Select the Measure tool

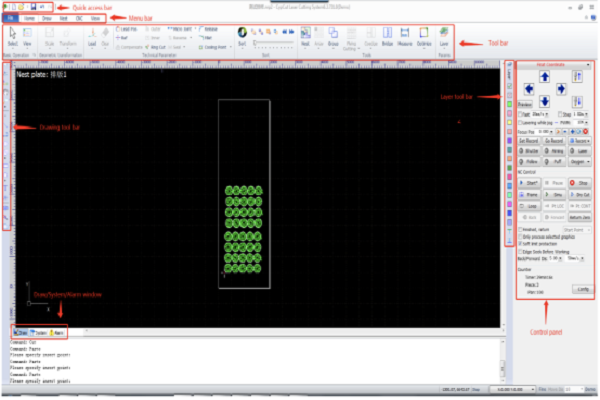point(404,37)
